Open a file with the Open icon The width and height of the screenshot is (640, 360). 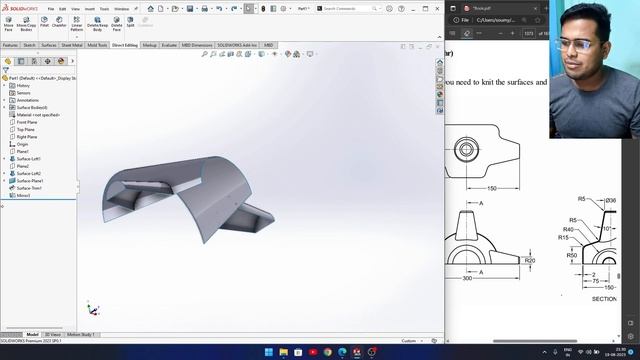point(175,9)
